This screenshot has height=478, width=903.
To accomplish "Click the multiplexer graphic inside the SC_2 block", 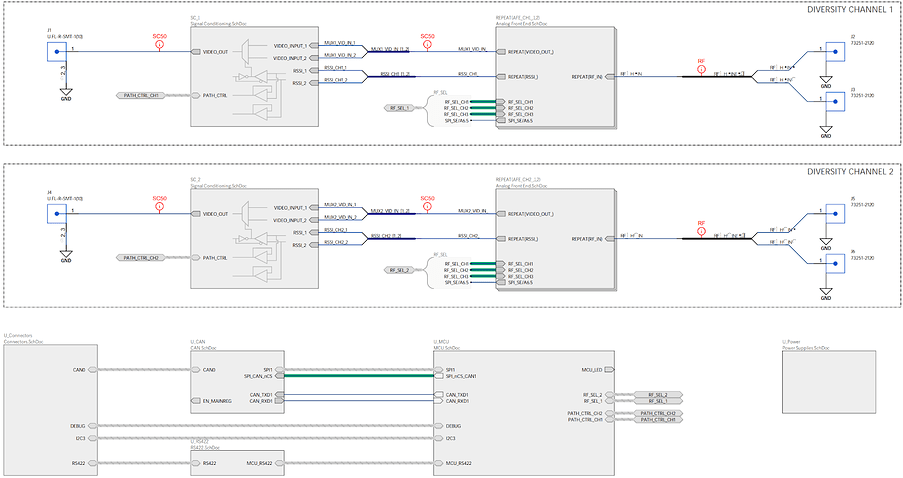I will click(248, 214).
